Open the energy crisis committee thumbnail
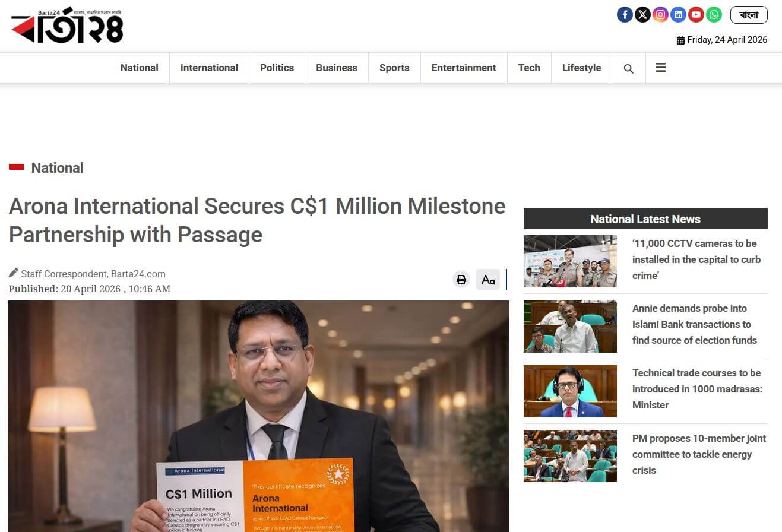Viewport: 782px width, 532px height. (x=570, y=456)
